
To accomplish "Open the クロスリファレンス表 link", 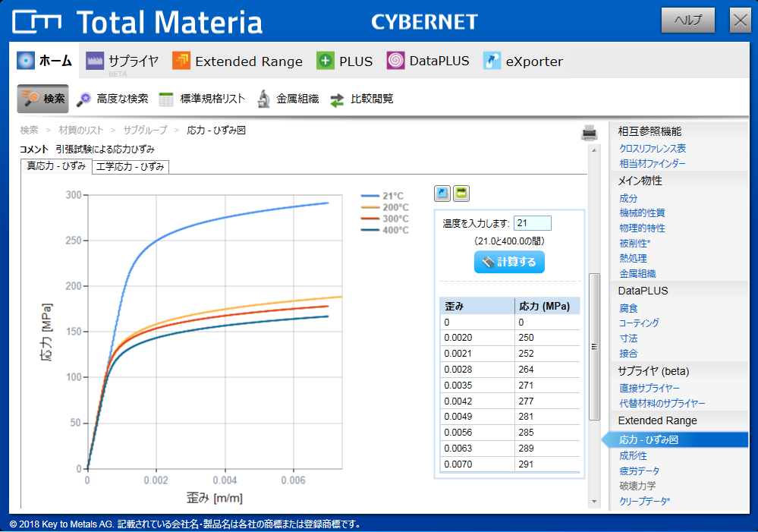I will pos(653,149).
